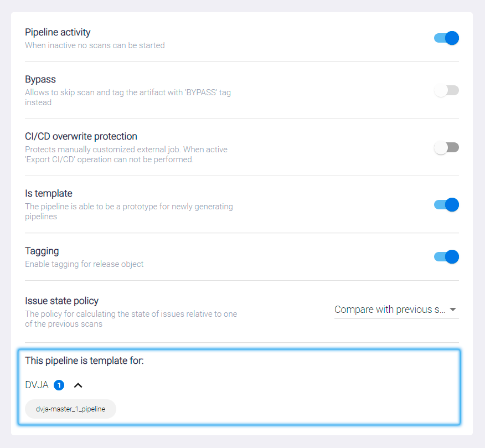Turn on CI/CD overwrite protection switch
485x448 pixels.
[446, 147]
